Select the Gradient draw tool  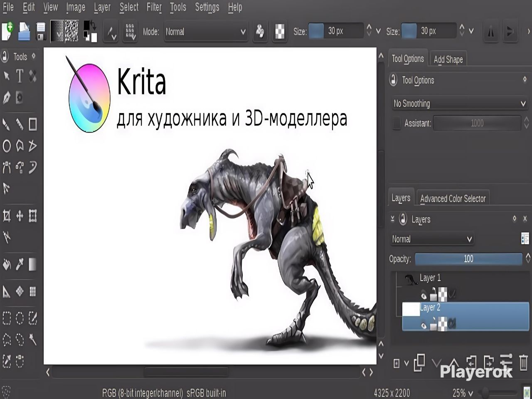pos(32,264)
